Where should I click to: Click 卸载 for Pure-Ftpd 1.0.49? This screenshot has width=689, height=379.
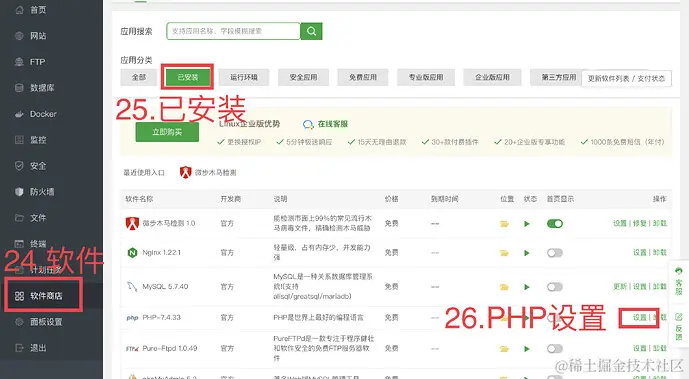click(660, 349)
